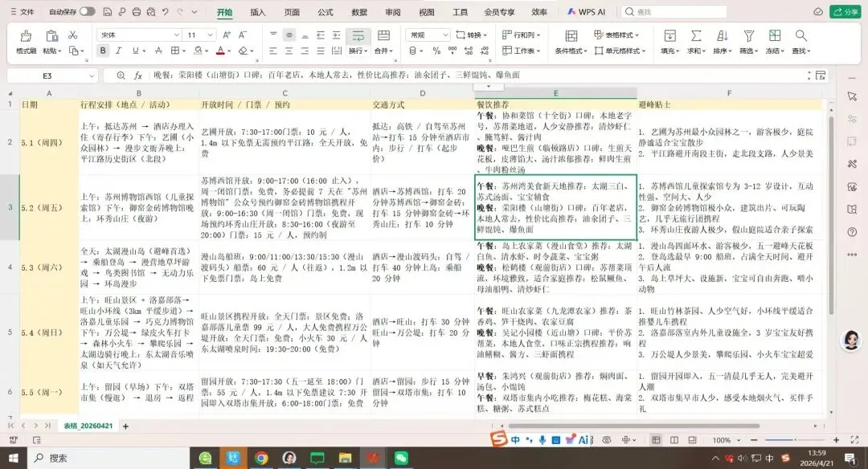The width and height of the screenshot is (868, 469).
Task: Click the Filter (筛选) button
Action: click(748, 42)
